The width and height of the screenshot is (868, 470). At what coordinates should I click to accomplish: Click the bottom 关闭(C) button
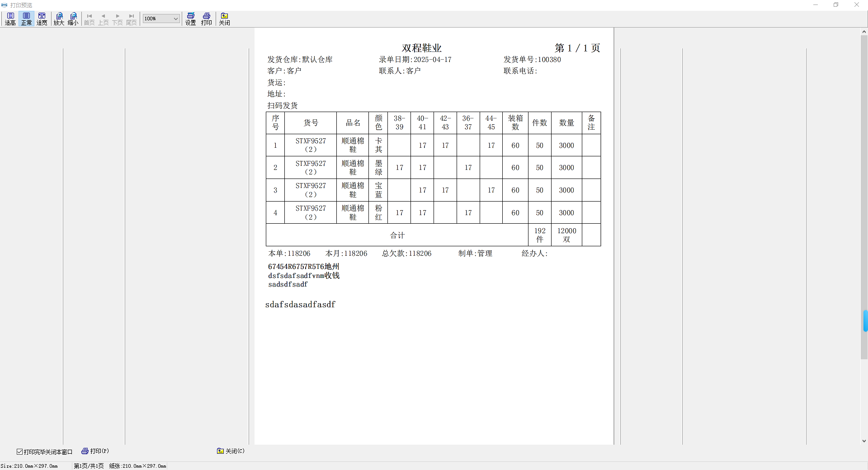point(231,451)
